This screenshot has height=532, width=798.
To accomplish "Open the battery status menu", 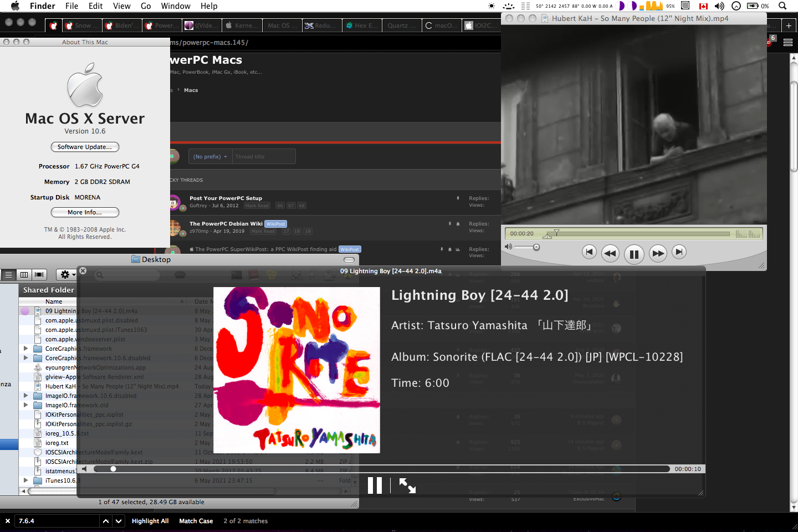I will (x=758, y=6).
